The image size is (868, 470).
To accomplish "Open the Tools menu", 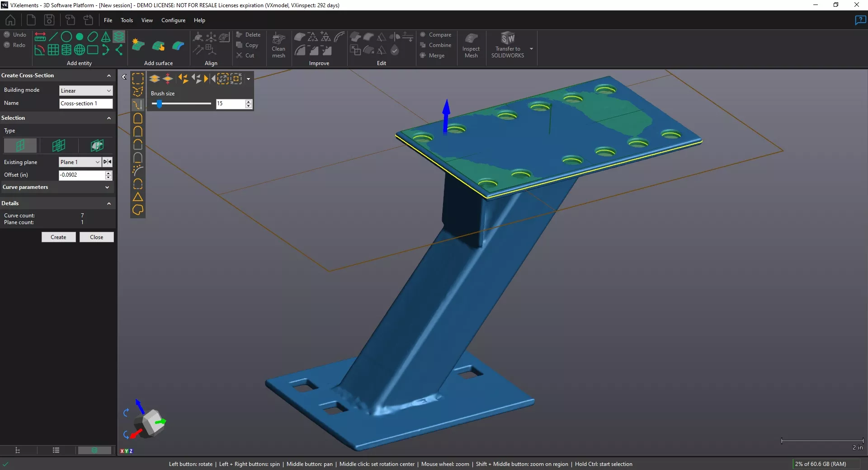I will (127, 20).
